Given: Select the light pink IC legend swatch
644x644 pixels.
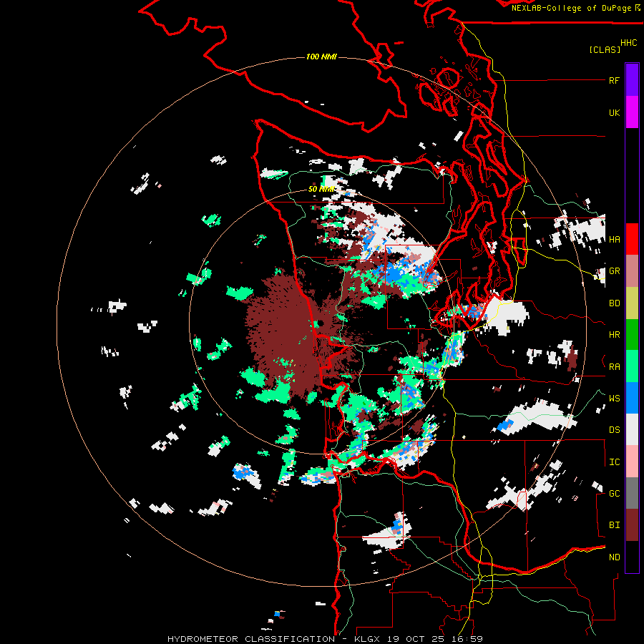Looking at the screenshot, I should click(632, 462).
